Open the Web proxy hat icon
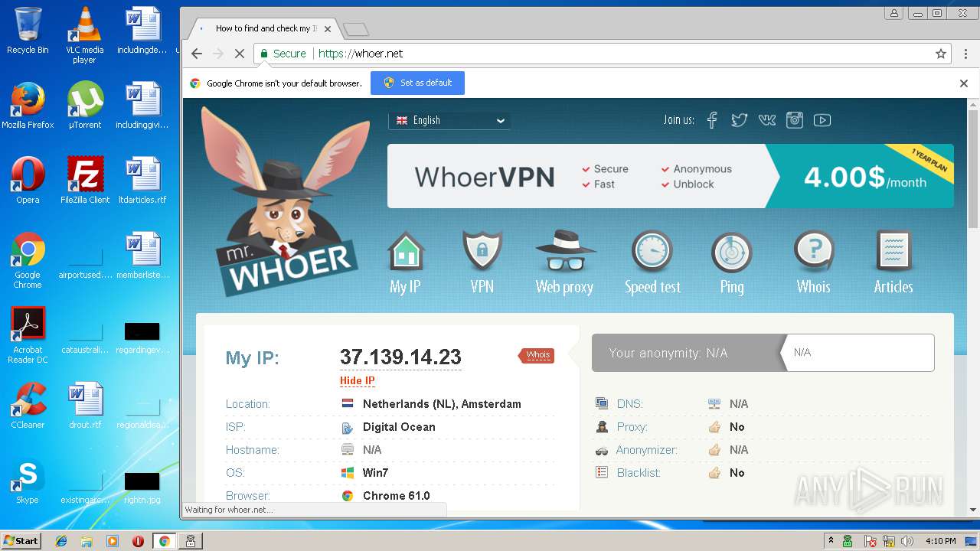This screenshot has height=551, width=980. (565, 251)
